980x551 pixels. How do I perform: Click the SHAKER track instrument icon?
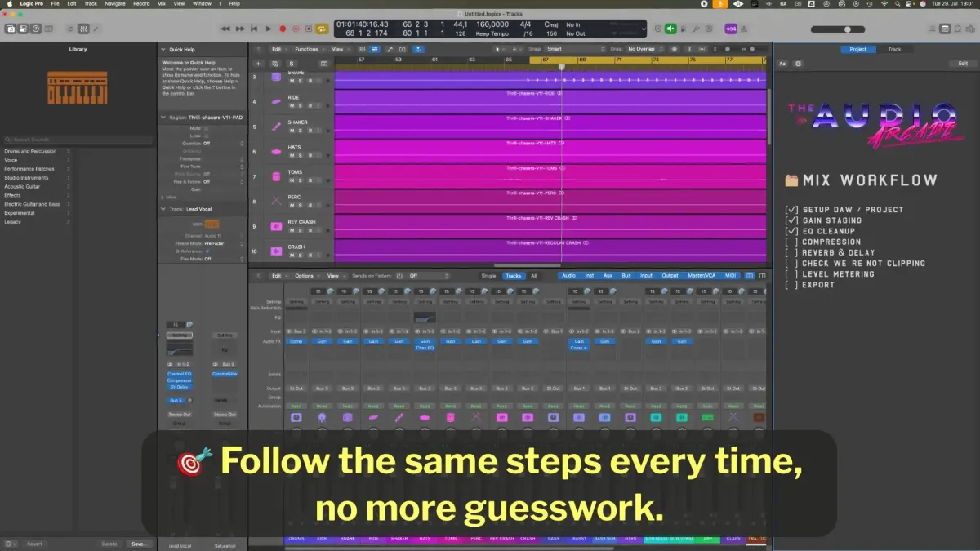pyautogui.click(x=276, y=127)
